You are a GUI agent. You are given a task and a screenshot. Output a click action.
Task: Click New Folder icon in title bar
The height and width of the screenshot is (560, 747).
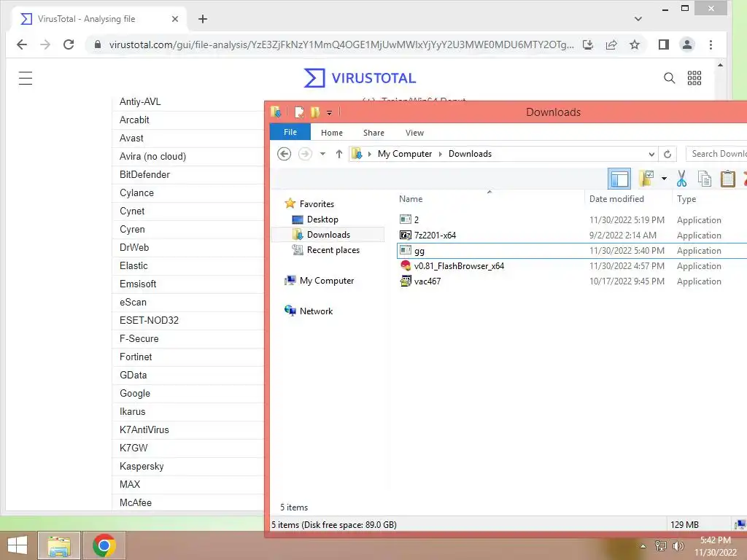[x=315, y=112]
